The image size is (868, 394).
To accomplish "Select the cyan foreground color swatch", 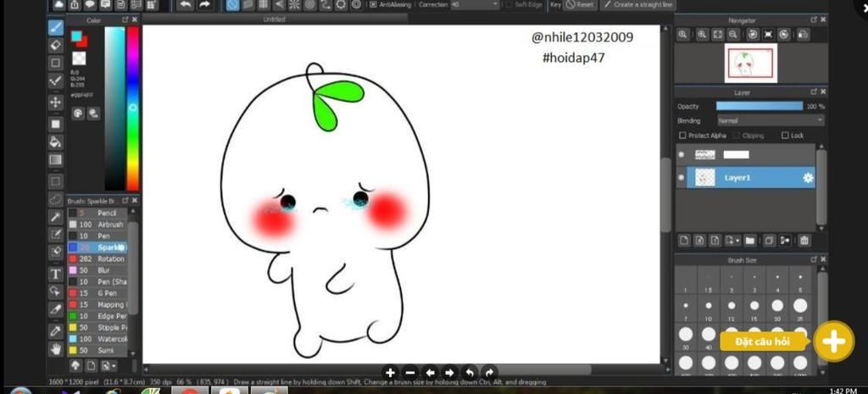I will pyautogui.click(x=76, y=36).
